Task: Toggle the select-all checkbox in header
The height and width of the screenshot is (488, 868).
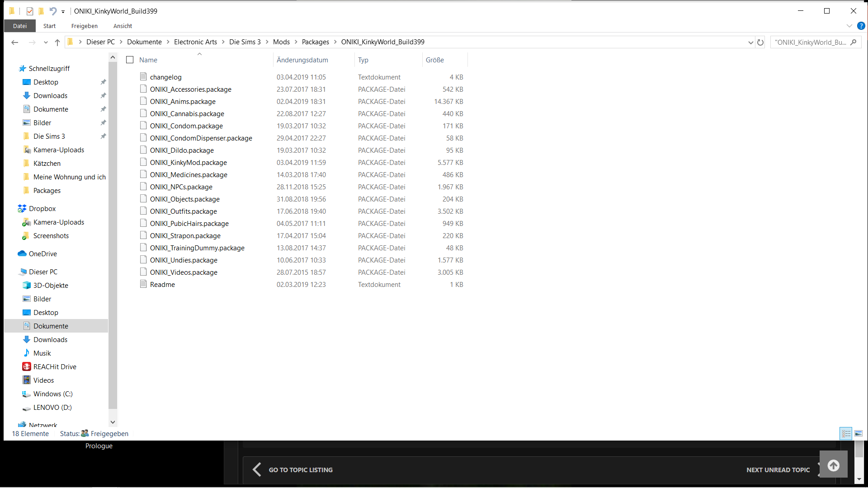Action: click(x=130, y=60)
